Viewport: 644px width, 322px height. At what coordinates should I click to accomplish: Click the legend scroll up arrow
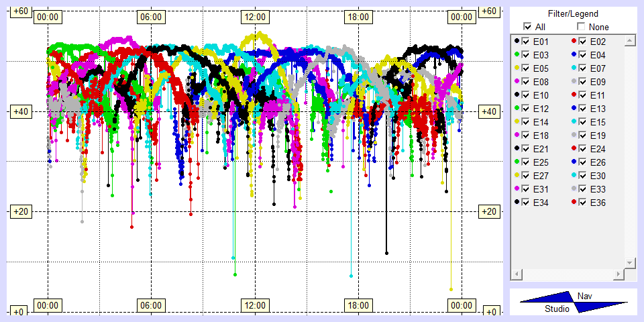[629, 42]
